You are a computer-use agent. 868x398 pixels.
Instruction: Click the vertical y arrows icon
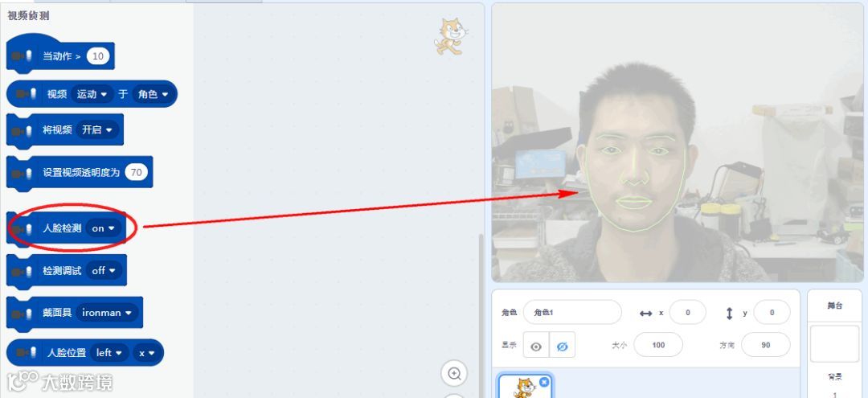729,314
